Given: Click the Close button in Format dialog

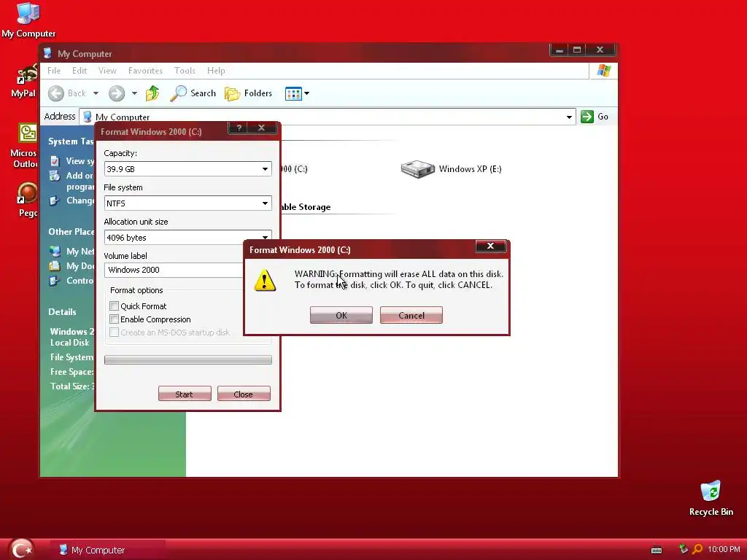Looking at the screenshot, I should [244, 394].
